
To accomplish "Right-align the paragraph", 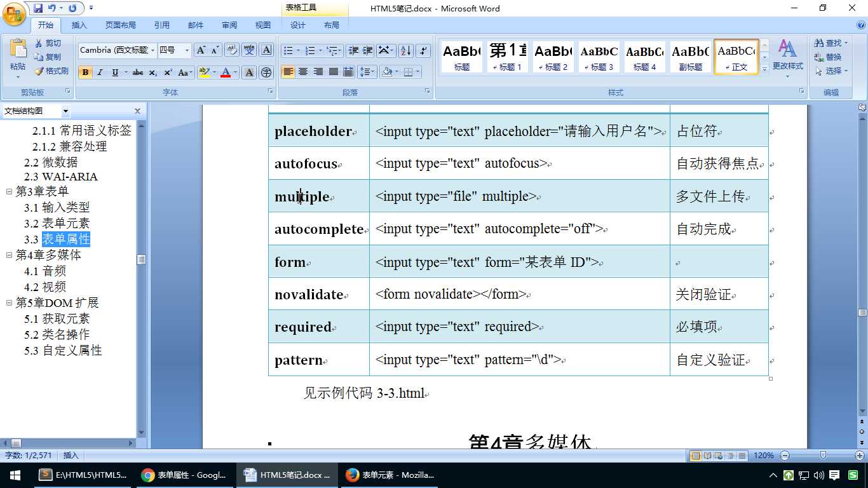I will 318,72.
